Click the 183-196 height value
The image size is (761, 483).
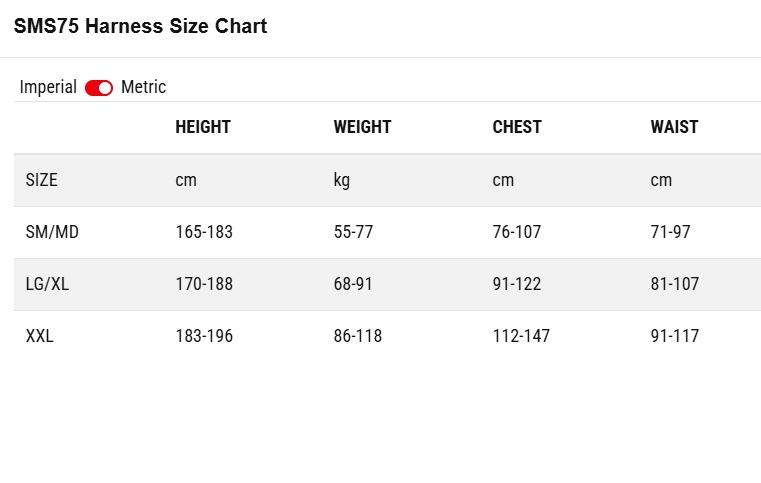pyautogui.click(x=204, y=336)
